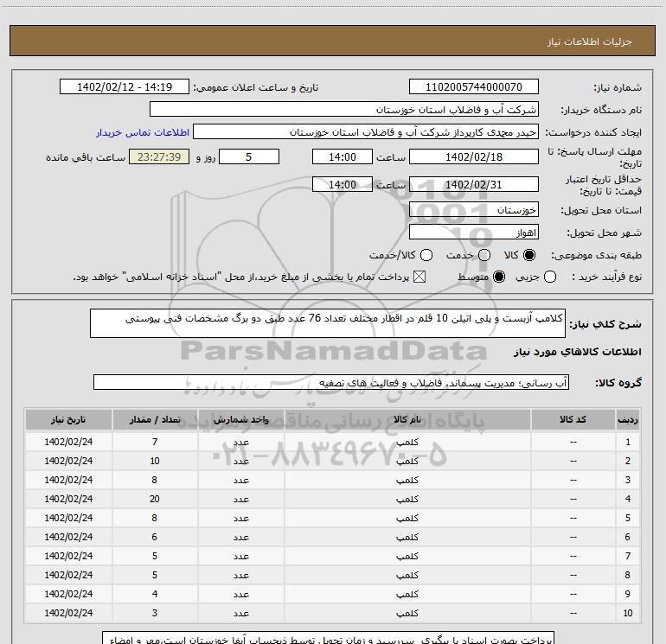Click the response deadline date 1402/02/18
This screenshot has height=644, width=666.
click(474, 156)
